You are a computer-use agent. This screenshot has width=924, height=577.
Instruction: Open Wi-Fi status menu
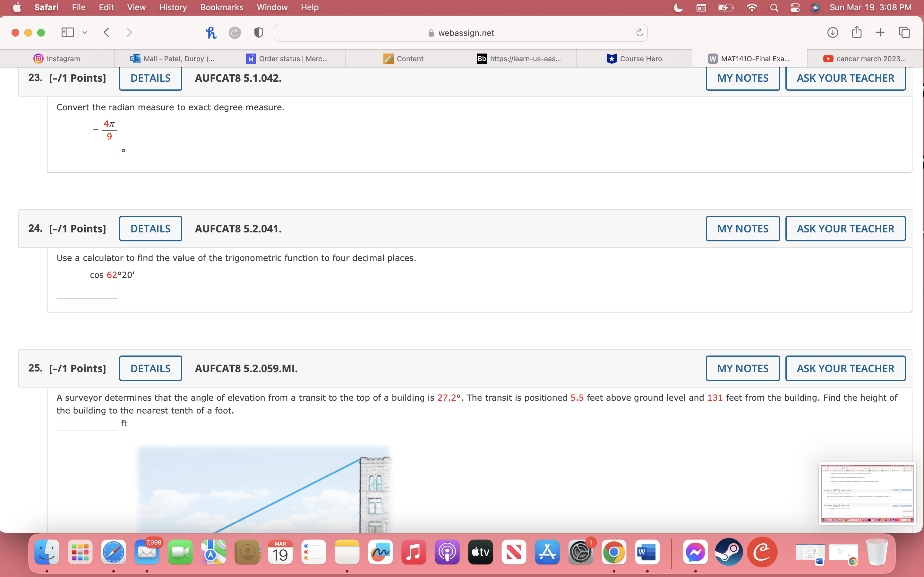[x=751, y=7]
